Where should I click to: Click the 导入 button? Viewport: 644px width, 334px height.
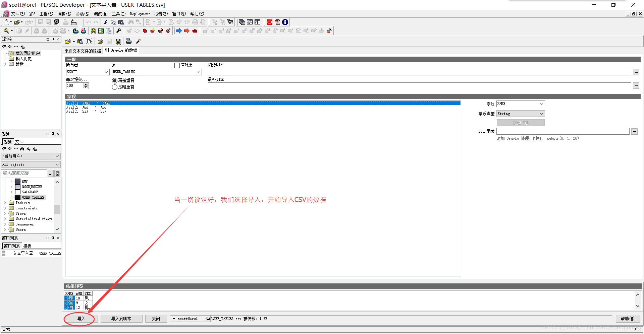[x=81, y=319]
